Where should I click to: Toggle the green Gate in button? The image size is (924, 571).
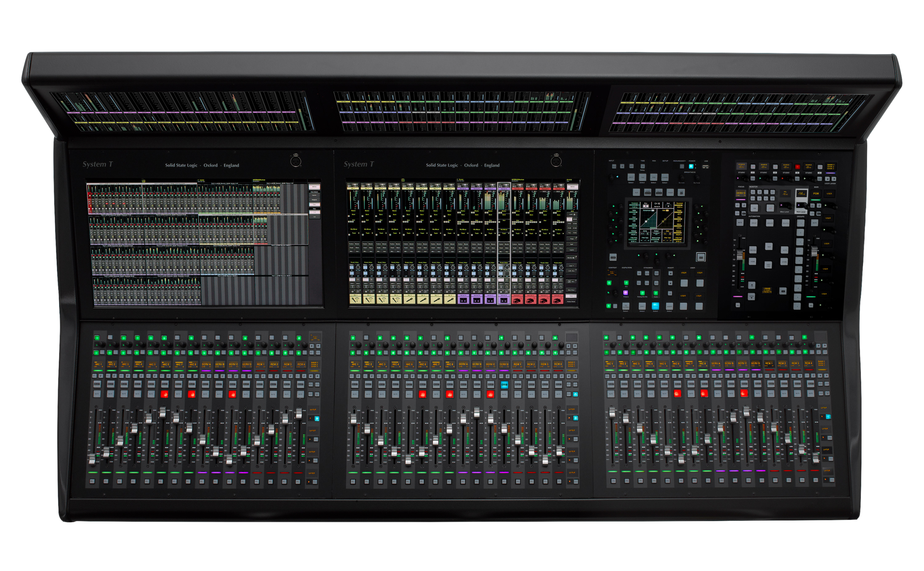point(656,293)
